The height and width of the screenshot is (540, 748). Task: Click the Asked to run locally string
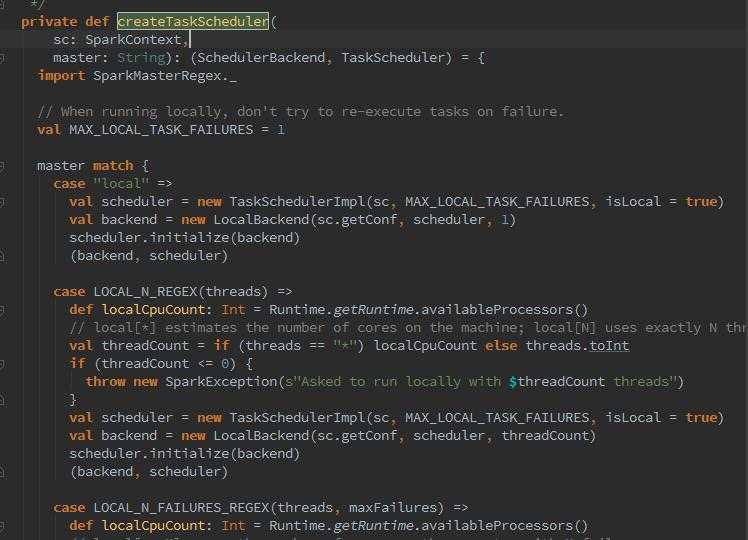point(481,382)
